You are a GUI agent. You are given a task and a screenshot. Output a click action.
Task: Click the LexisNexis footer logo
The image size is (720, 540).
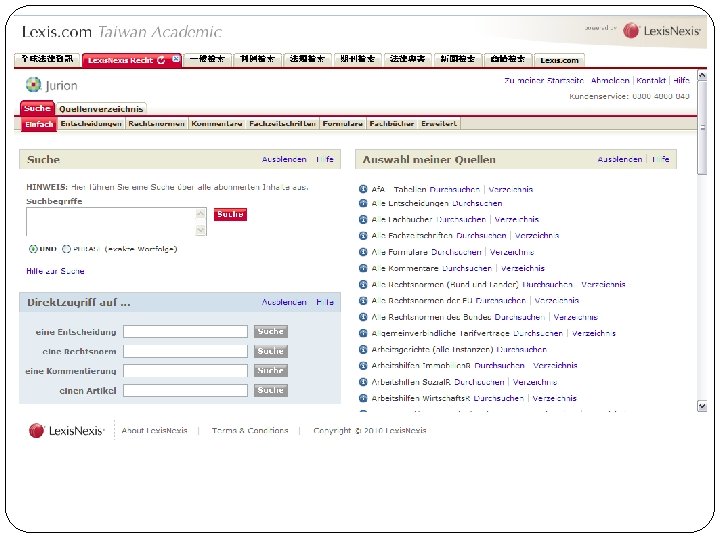tap(67, 431)
